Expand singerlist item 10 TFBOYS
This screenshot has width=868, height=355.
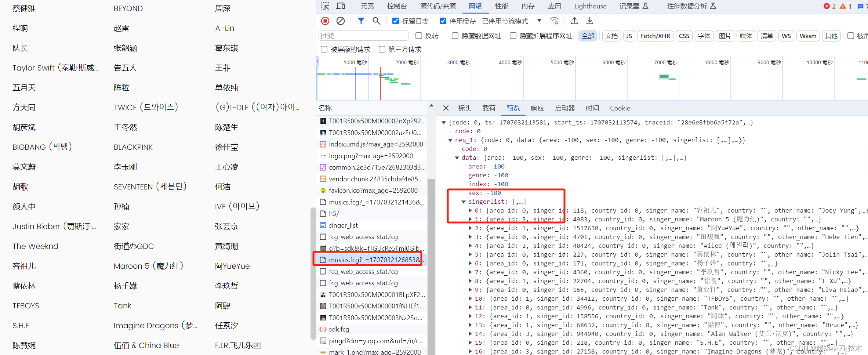tap(470, 298)
